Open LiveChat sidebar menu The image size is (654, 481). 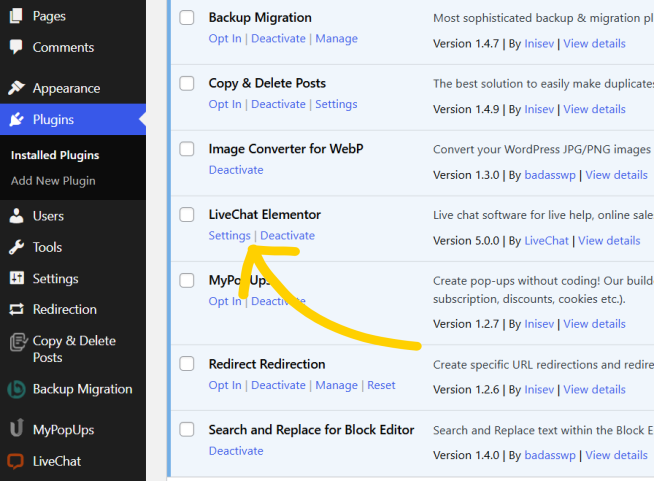(57, 461)
